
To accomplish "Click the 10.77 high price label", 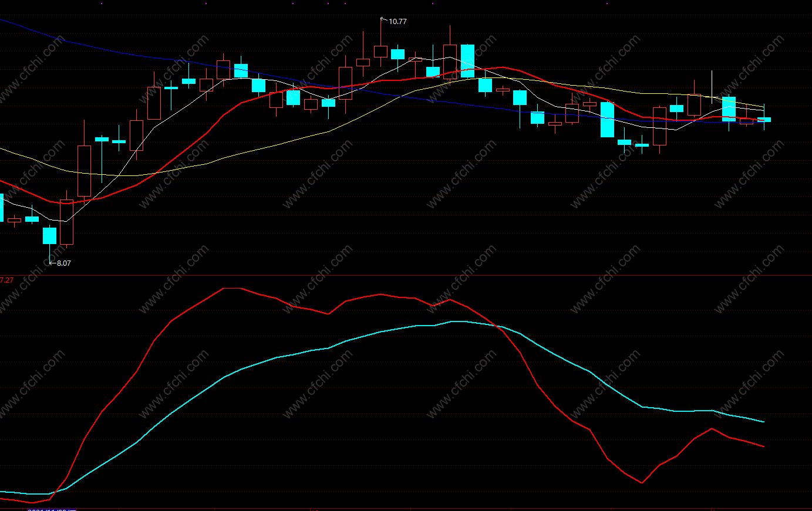I will click(397, 22).
